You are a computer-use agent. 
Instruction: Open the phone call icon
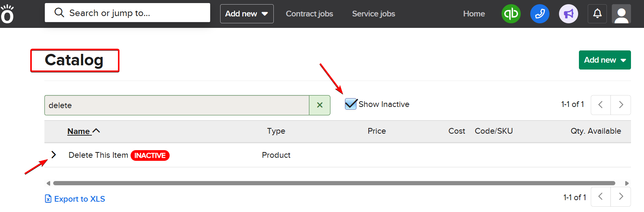click(x=539, y=14)
